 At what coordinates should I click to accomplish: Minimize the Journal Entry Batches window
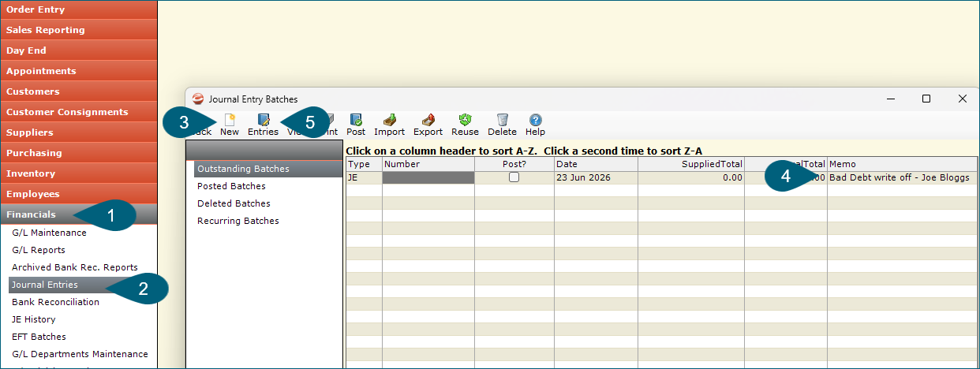891,99
